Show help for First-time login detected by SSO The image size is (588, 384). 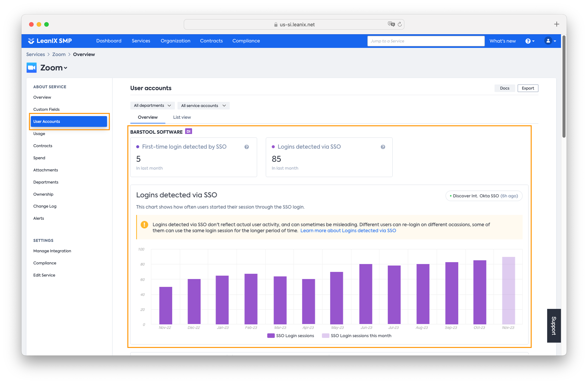247,147
